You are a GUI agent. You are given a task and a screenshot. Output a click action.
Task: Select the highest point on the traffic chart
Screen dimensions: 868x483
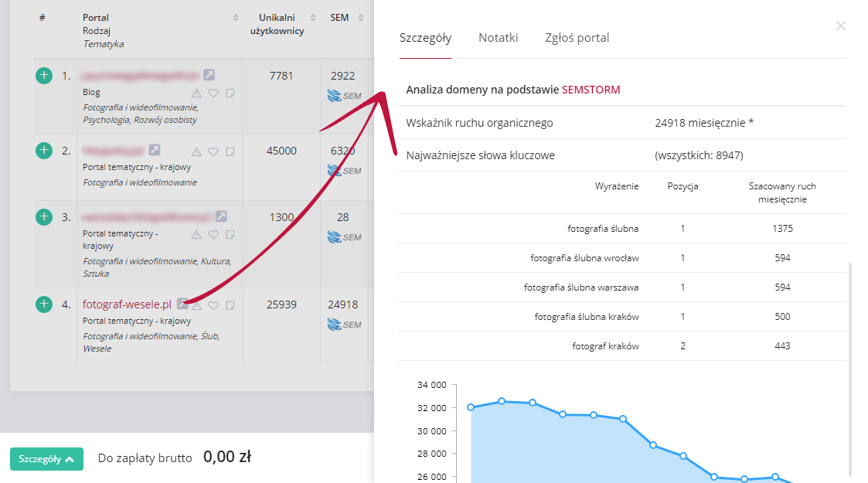tap(502, 401)
